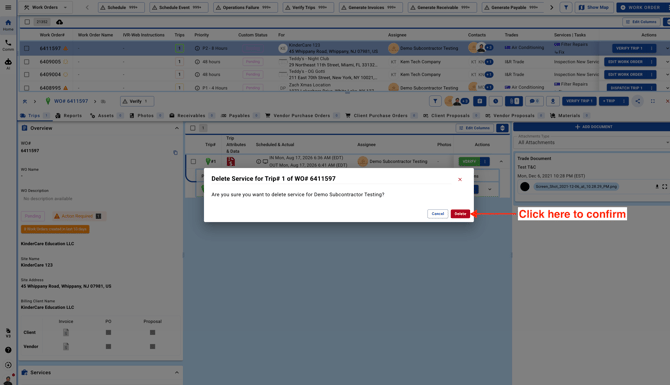Check the box for work order 6409004
Screen dimensions: 670x385
[x=26, y=74]
